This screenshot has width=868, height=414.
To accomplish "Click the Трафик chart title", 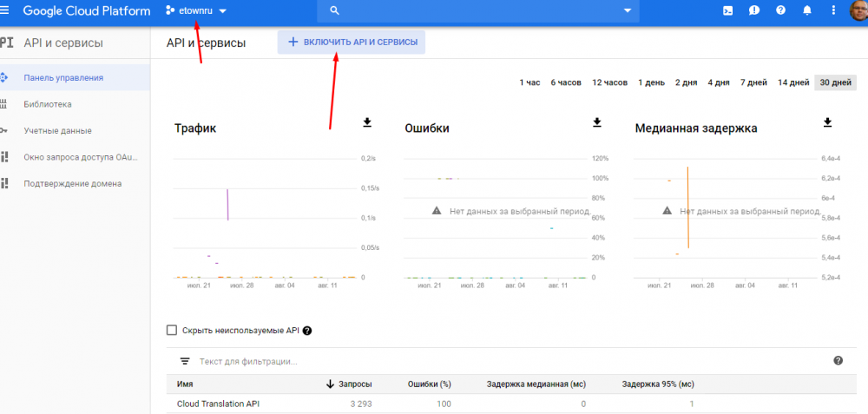I will [x=195, y=128].
